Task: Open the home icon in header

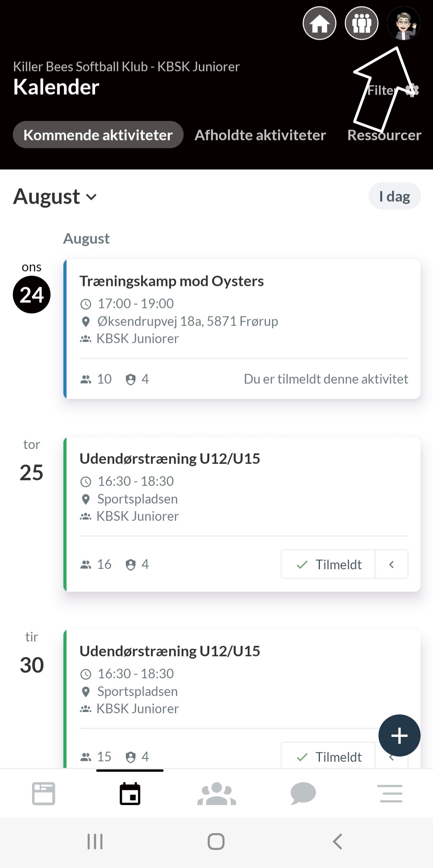Action: [319, 23]
